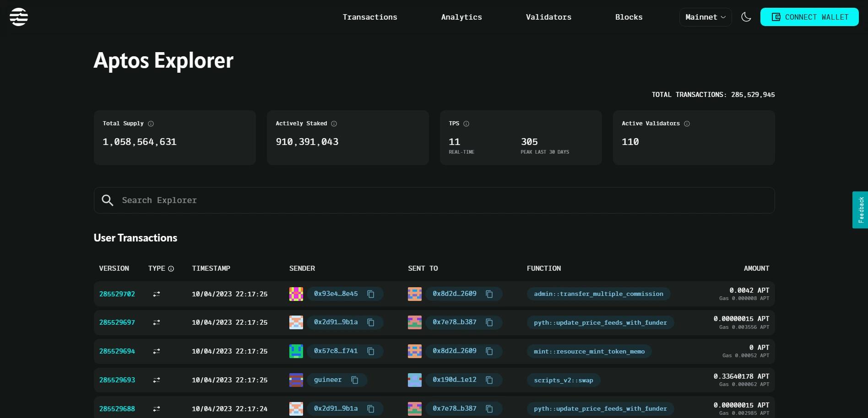Open transaction version 285529697
This screenshot has height=418, width=868.
117,322
